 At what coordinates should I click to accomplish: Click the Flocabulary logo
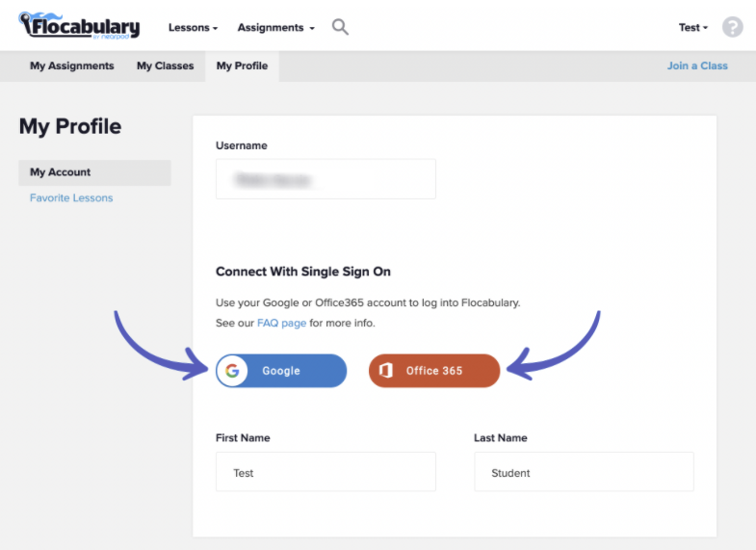(79, 27)
